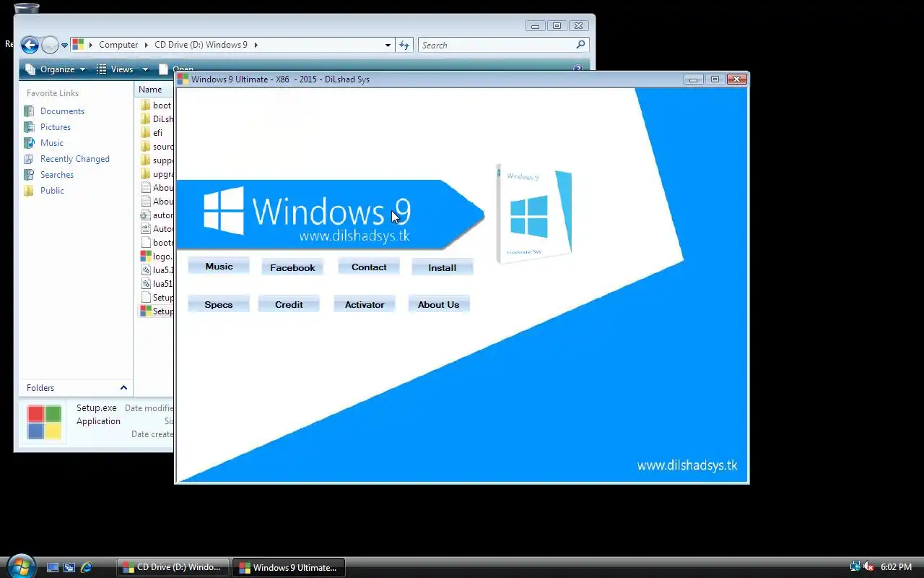Refresh the Explorer folder view
The image size is (924, 578).
(x=405, y=45)
